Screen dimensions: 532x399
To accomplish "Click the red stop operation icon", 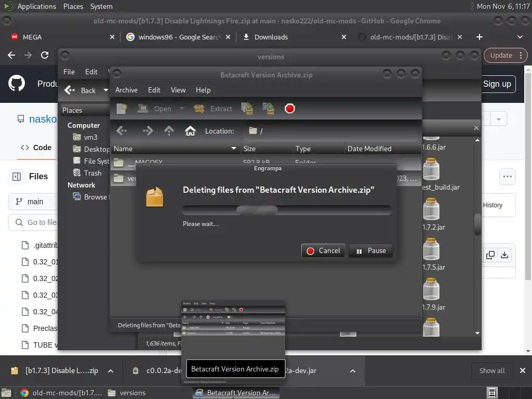I will pos(290,109).
